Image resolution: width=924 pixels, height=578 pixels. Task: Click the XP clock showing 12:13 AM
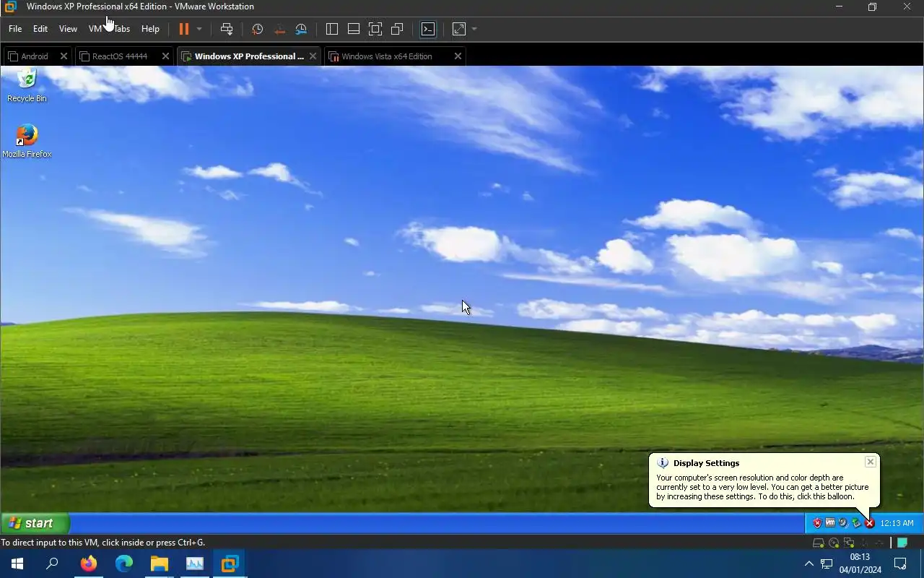(897, 523)
